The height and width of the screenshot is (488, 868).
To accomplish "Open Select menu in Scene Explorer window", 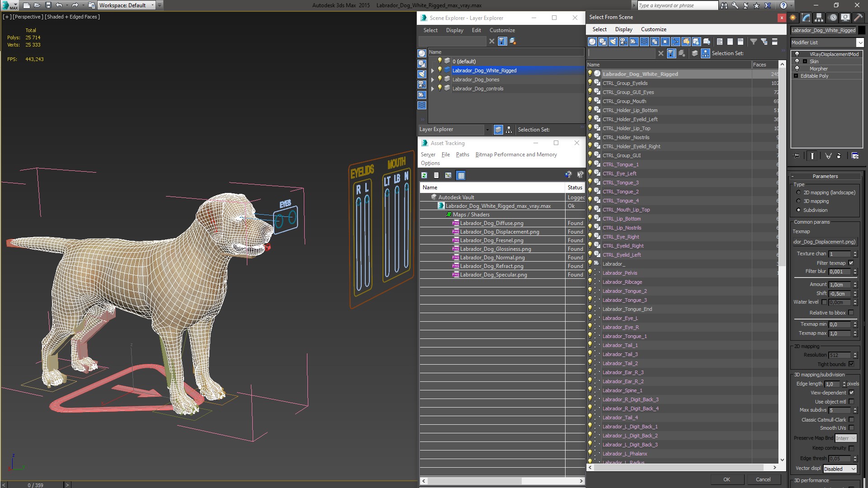I will click(430, 30).
